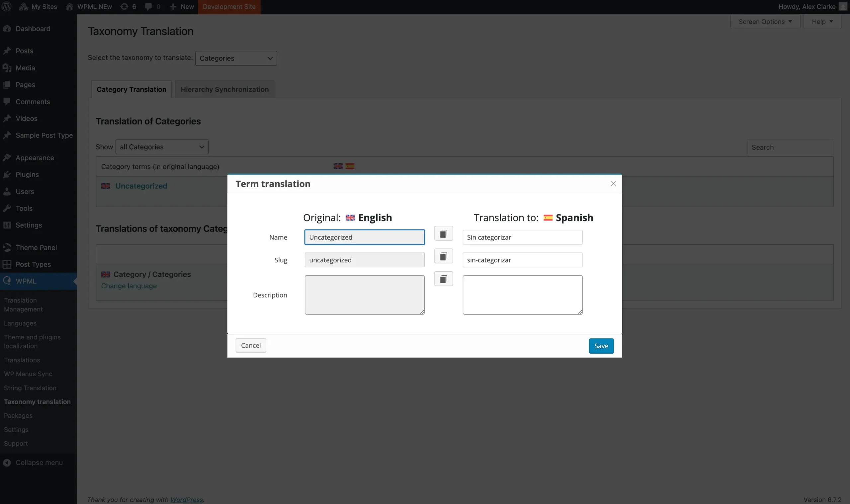The height and width of the screenshot is (504, 850).
Task: Click the WordPress link in footer
Action: pyautogui.click(x=187, y=500)
